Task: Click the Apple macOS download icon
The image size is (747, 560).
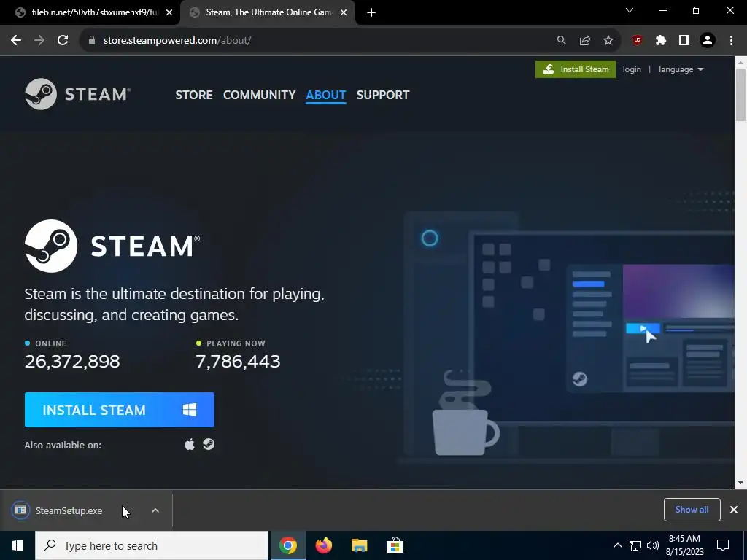Action: [x=190, y=445]
